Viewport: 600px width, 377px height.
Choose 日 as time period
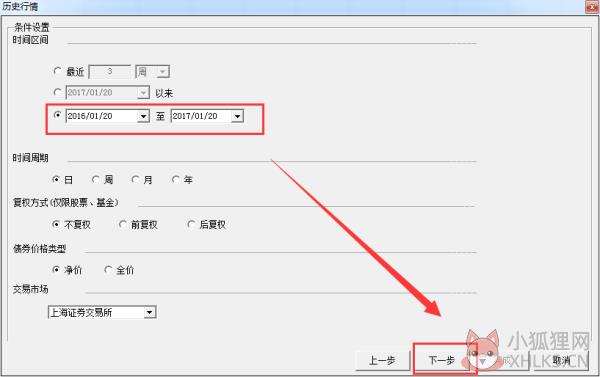tap(56, 179)
